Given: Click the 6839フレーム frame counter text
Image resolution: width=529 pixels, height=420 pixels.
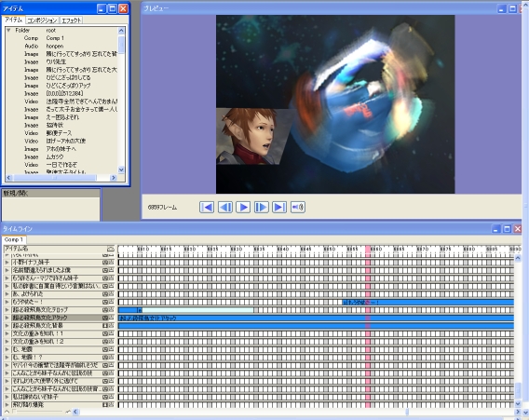Looking at the screenshot, I should point(162,207).
